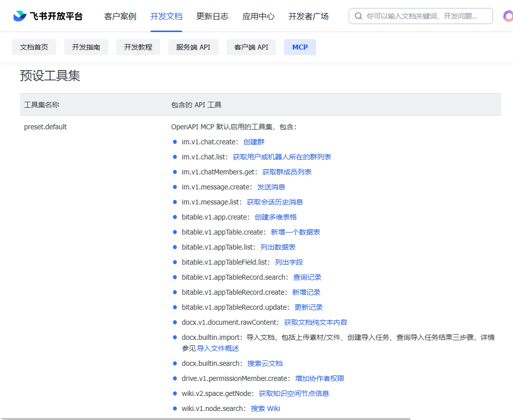This screenshot has width=513, height=420.
Task: Follow the 增加协作者权限 link
Action: pos(320,378)
